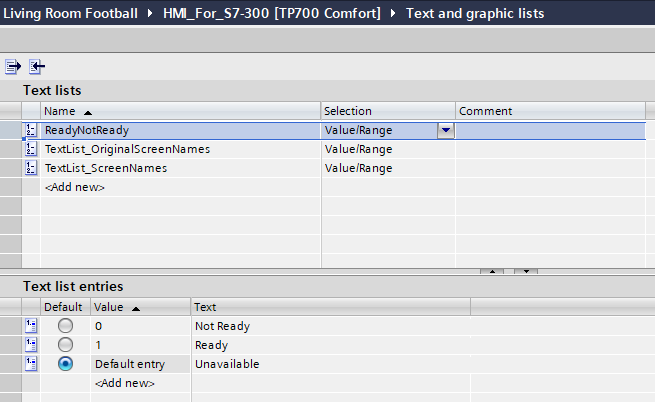Click the row header left of ReadyNotReady

point(10,130)
